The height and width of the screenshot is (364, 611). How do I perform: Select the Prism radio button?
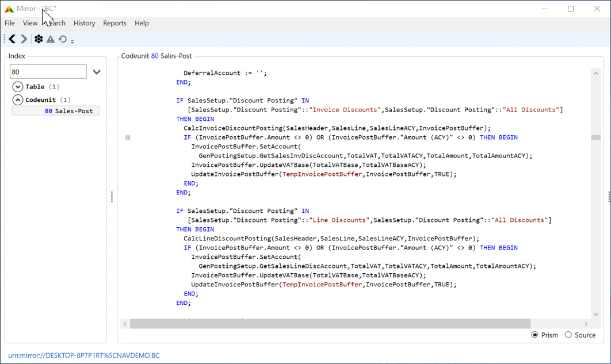tap(534, 335)
